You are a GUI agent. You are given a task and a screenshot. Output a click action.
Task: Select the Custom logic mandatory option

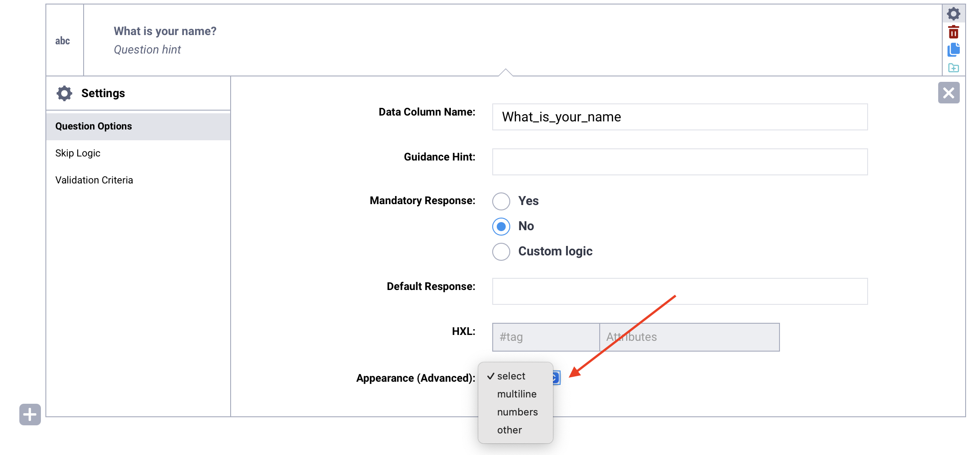tap(501, 252)
